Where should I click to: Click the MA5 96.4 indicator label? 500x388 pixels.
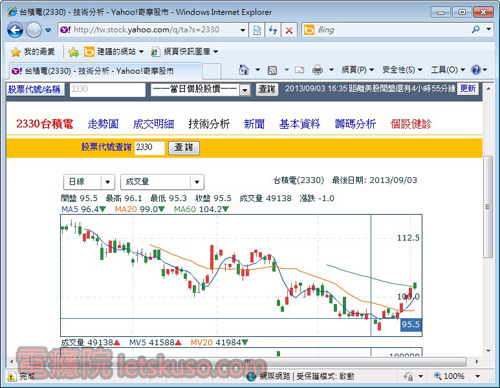pos(84,209)
